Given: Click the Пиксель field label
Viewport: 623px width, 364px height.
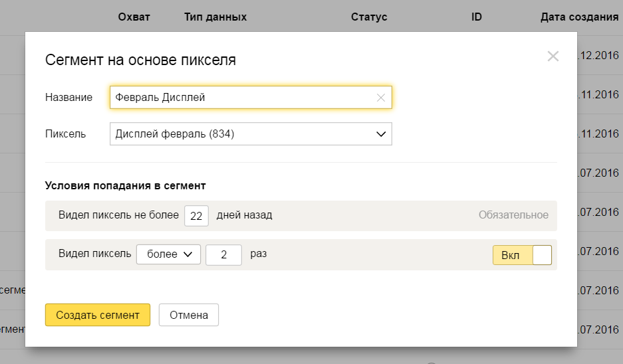Looking at the screenshot, I should click(65, 134).
